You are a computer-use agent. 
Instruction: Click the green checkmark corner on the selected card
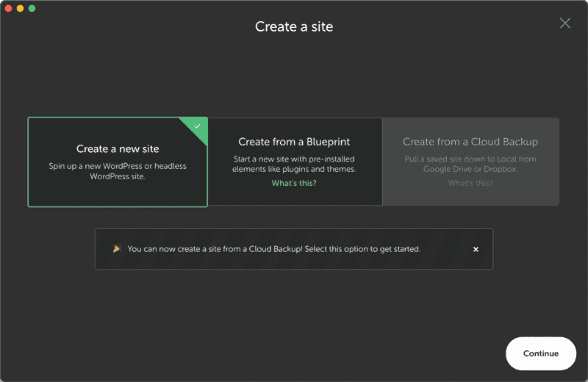197,126
